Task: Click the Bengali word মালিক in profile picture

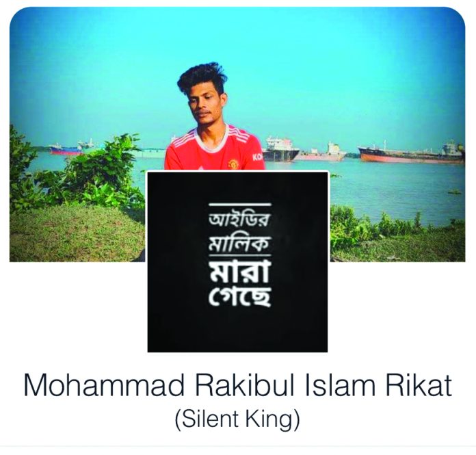Action: (239, 244)
